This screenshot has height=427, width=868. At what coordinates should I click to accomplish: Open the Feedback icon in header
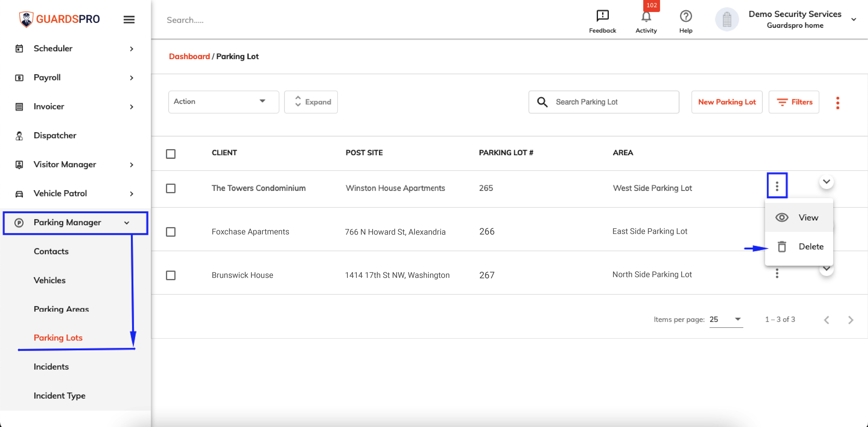(602, 16)
